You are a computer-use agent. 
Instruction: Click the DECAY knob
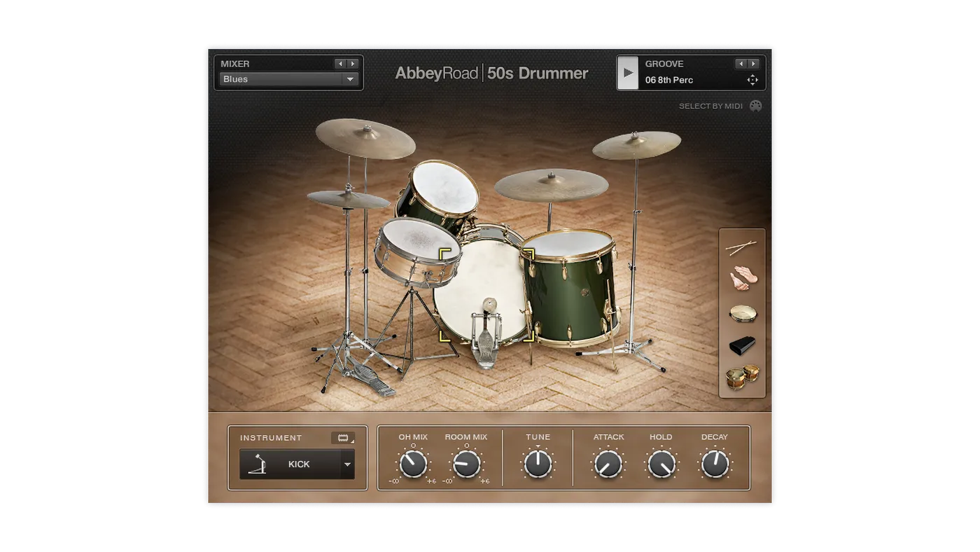point(715,464)
